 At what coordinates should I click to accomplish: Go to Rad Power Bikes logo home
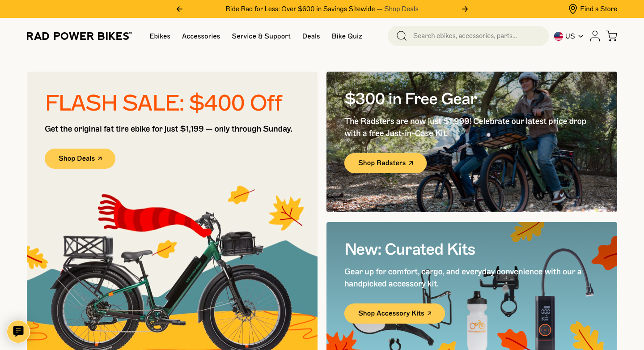(x=79, y=36)
